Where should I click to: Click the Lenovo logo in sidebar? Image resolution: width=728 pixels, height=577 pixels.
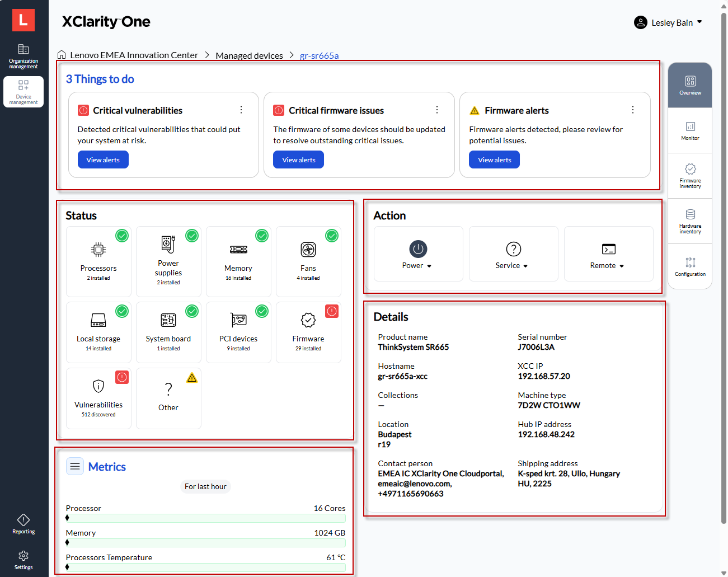pos(24,20)
